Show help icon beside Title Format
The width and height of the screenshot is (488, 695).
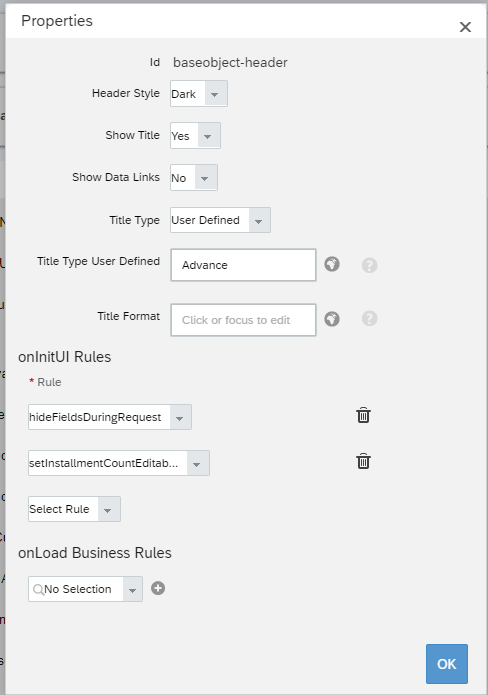(369, 319)
